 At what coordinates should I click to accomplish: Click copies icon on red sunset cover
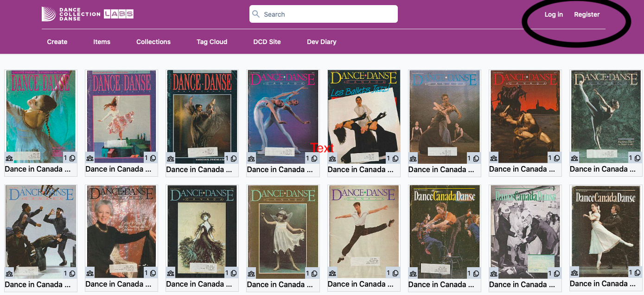tap(556, 158)
